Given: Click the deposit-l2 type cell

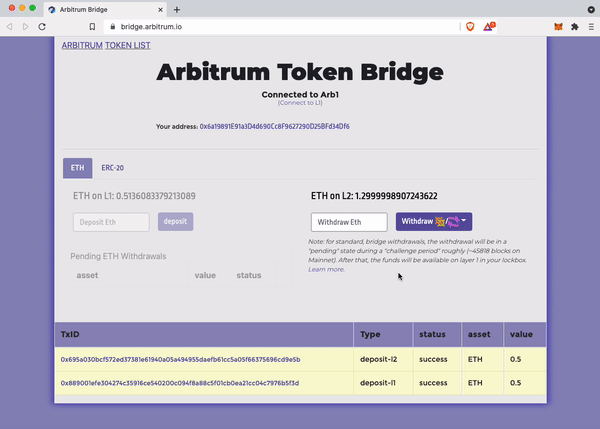Looking at the screenshot, I should click(383, 359).
